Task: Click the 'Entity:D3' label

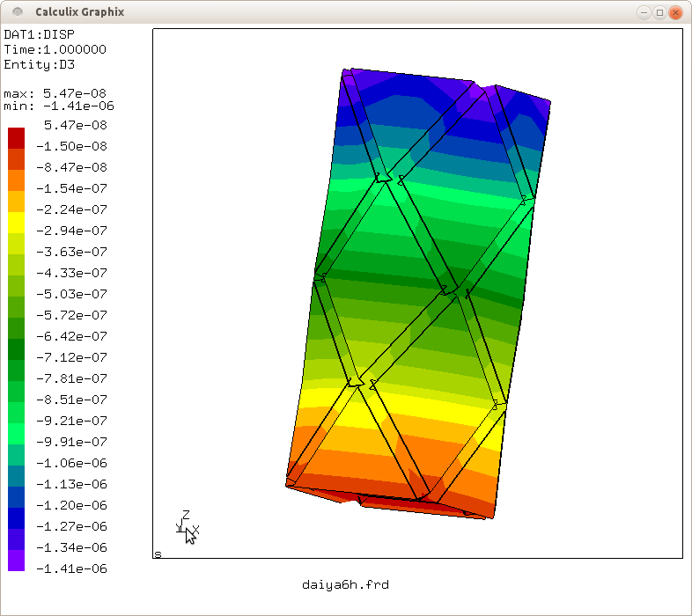Action: 40,64
